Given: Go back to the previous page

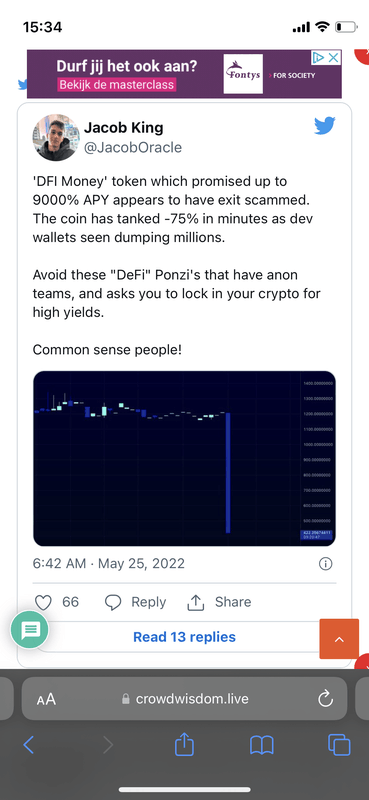Looking at the screenshot, I should [29, 745].
